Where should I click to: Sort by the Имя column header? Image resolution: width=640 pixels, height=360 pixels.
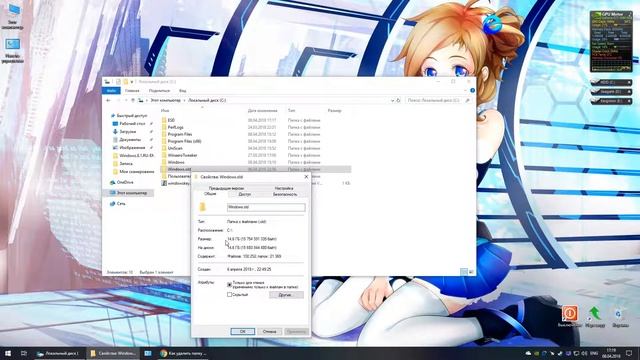click(165, 111)
